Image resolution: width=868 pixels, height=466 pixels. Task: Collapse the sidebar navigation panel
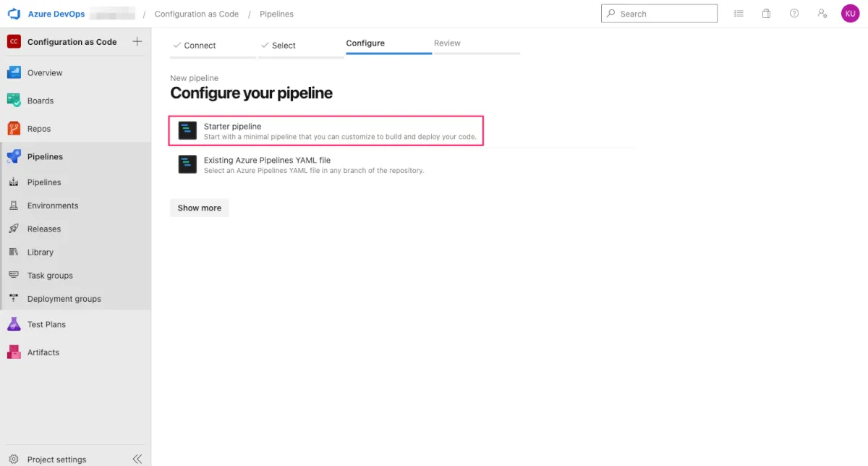[137, 459]
